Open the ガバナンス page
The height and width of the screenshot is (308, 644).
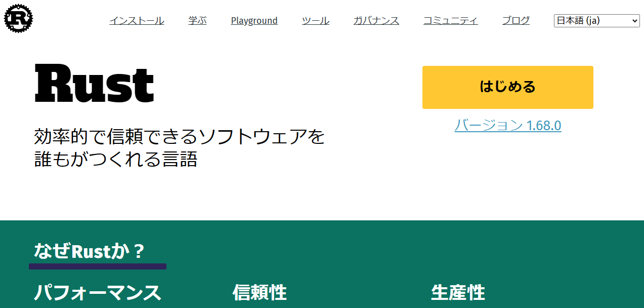point(376,21)
